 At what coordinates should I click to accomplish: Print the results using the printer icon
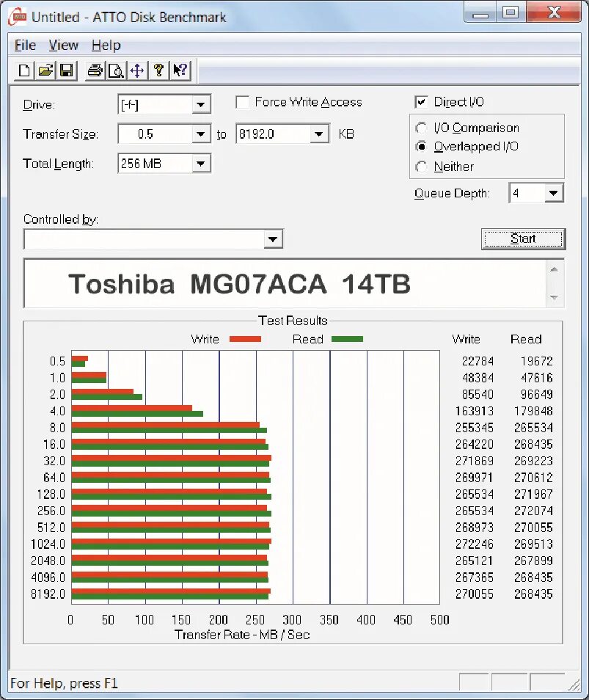pyautogui.click(x=95, y=70)
